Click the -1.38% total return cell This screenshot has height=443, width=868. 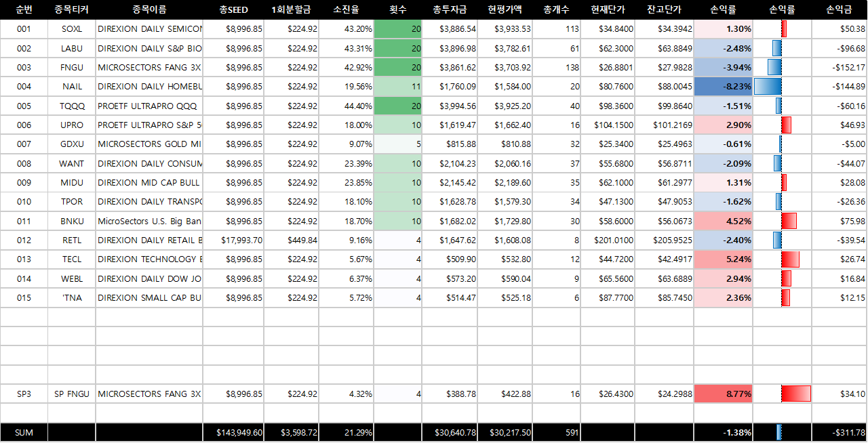point(723,433)
